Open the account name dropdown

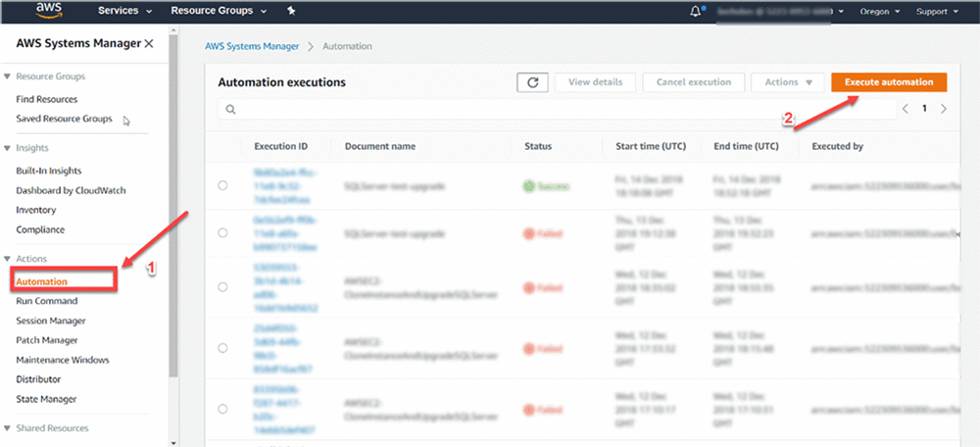[780, 11]
